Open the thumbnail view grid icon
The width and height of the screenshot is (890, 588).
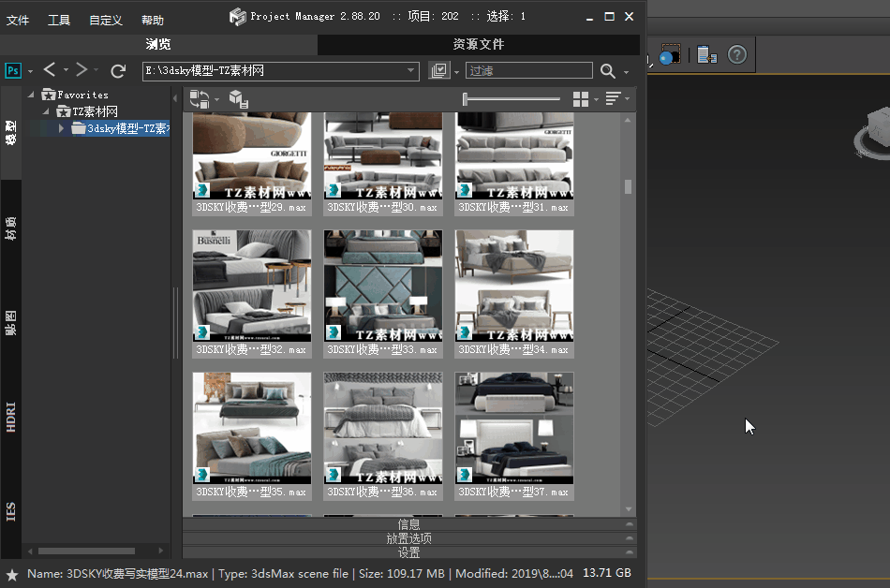(581, 99)
